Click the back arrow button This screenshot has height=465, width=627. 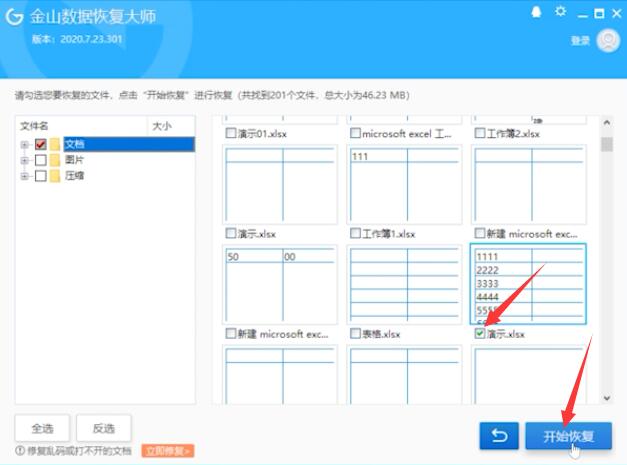[x=499, y=435]
